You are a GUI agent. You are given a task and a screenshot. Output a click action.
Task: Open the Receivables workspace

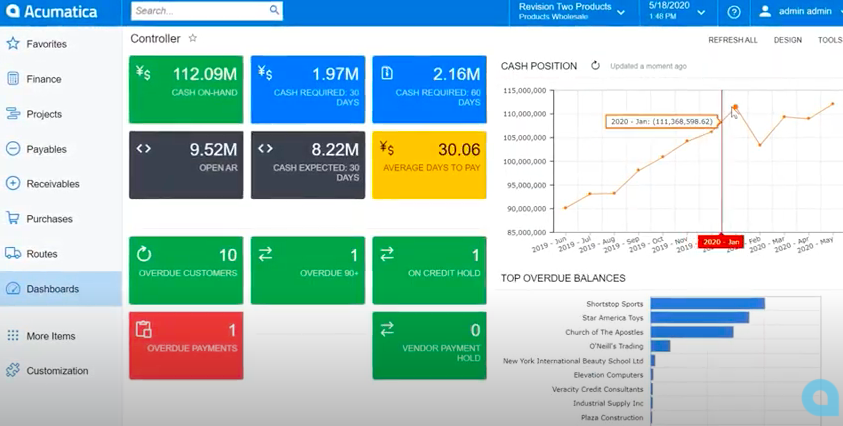[x=53, y=184]
